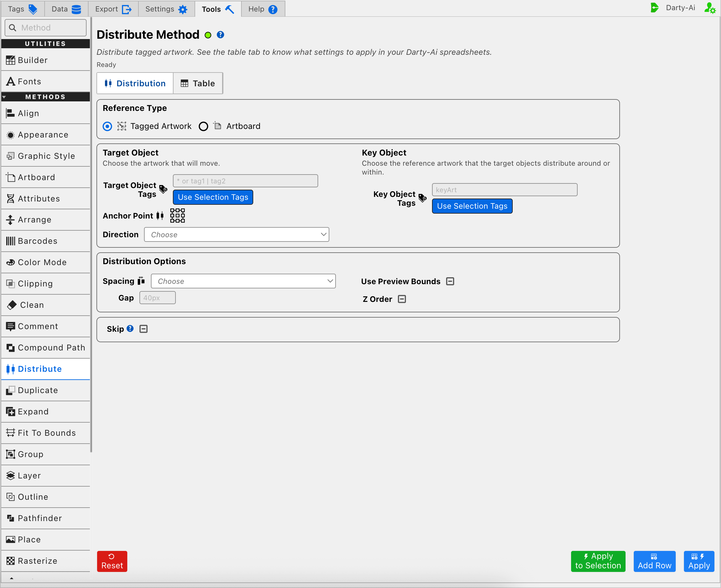Select the Color Mode method

(46, 262)
